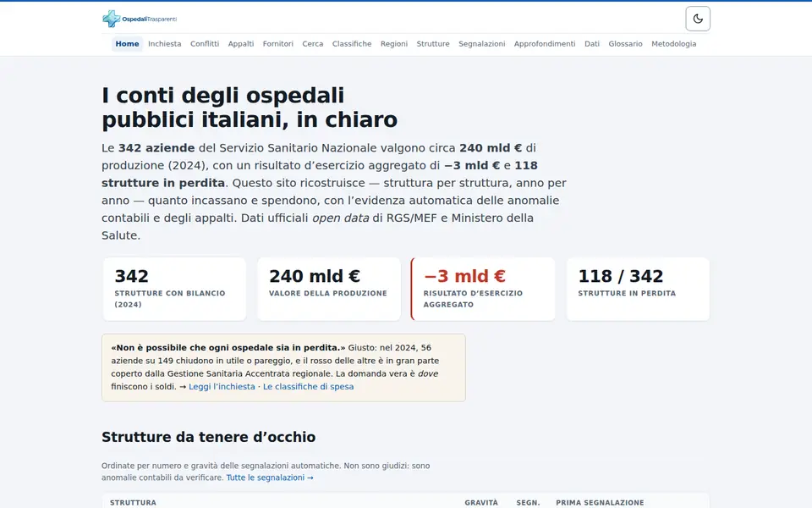Image resolution: width=812 pixels, height=508 pixels.
Task: Click the SEGN. column header
Action: coord(528,503)
